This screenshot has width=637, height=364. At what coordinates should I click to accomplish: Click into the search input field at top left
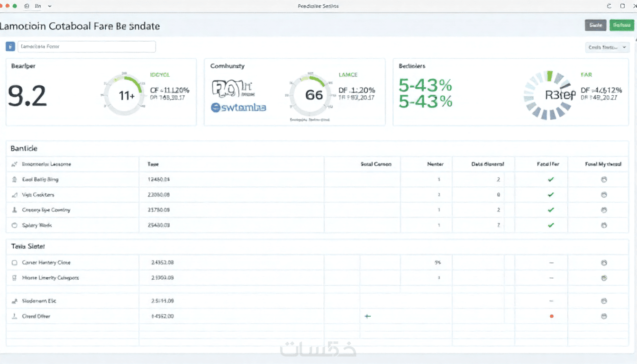point(87,46)
